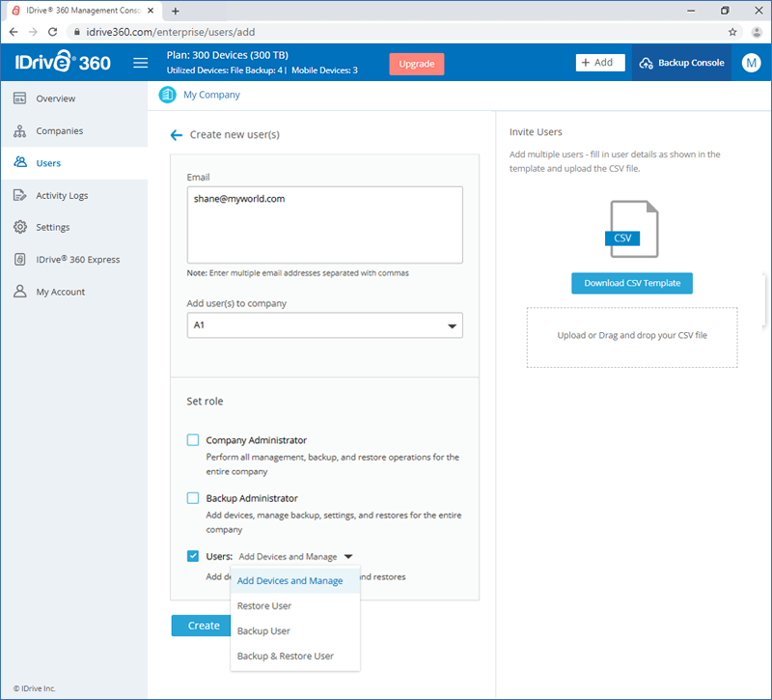Close the IDrive 360 browser tab

tap(151, 11)
